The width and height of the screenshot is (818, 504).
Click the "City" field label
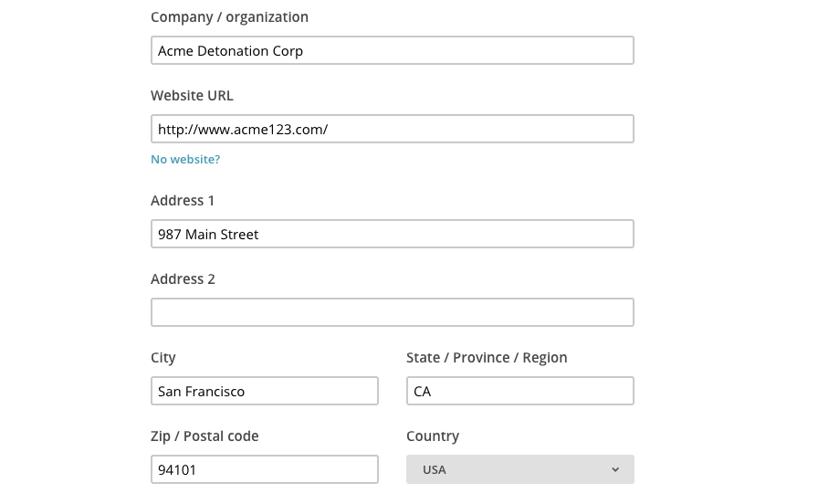[x=163, y=358]
